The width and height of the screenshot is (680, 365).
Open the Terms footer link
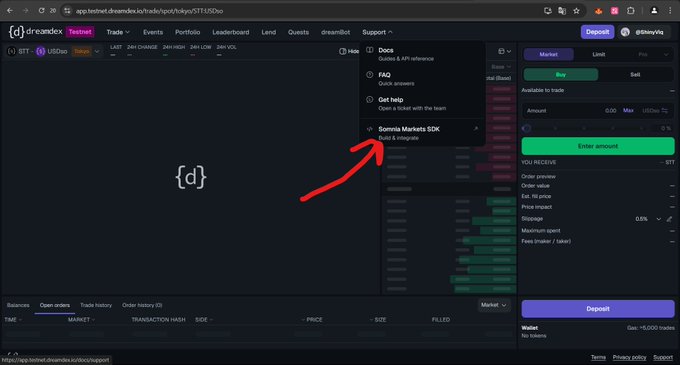tap(598, 357)
